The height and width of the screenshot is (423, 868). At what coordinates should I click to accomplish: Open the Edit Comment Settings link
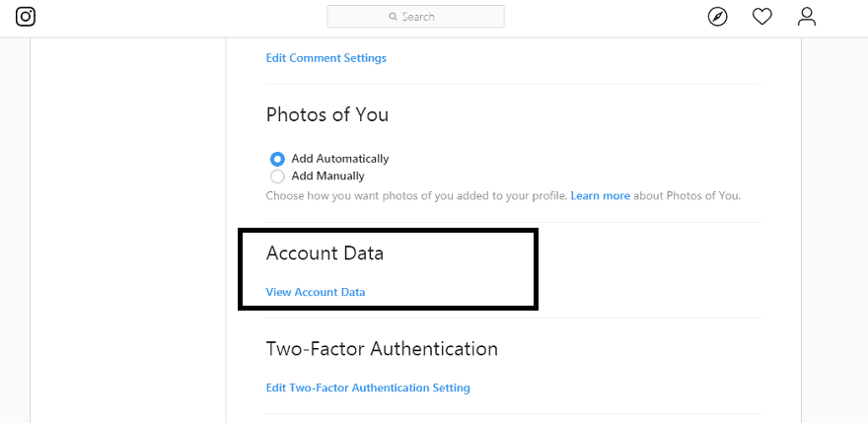click(x=326, y=58)
